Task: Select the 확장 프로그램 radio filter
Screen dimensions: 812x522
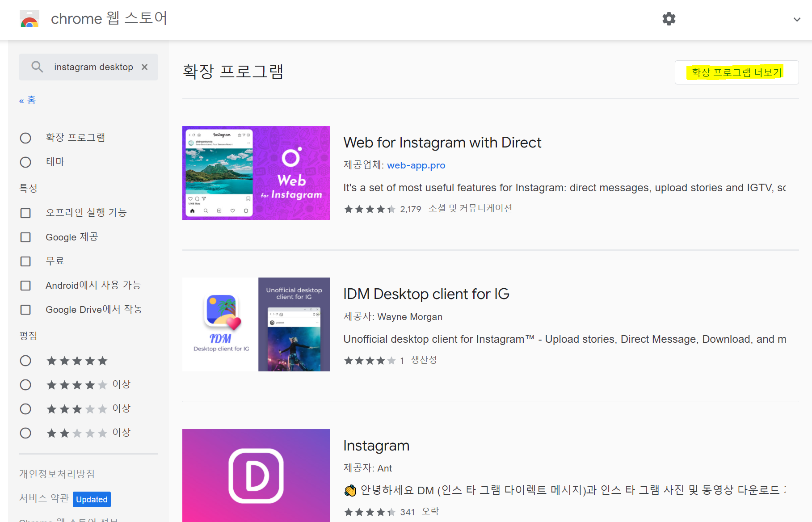Action: 25,138
